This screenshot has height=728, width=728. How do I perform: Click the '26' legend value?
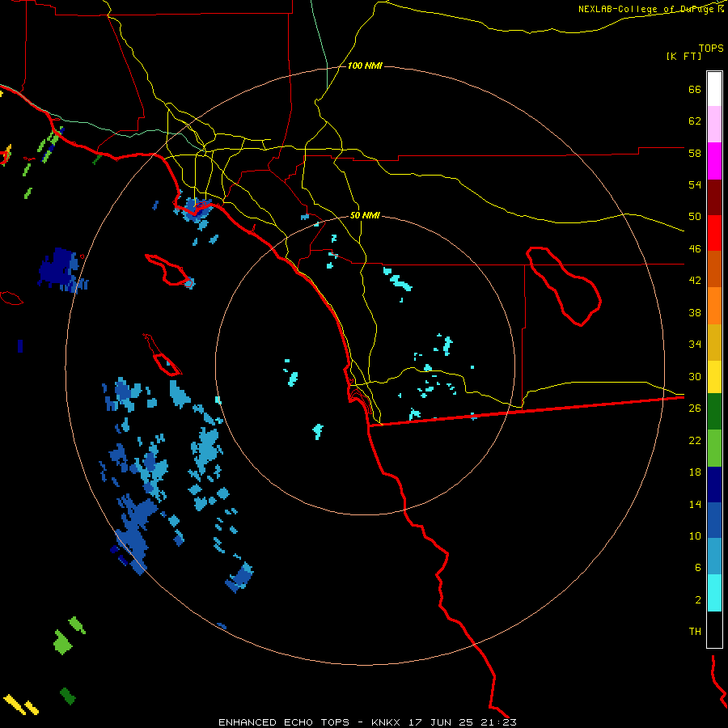pos(695,408)
